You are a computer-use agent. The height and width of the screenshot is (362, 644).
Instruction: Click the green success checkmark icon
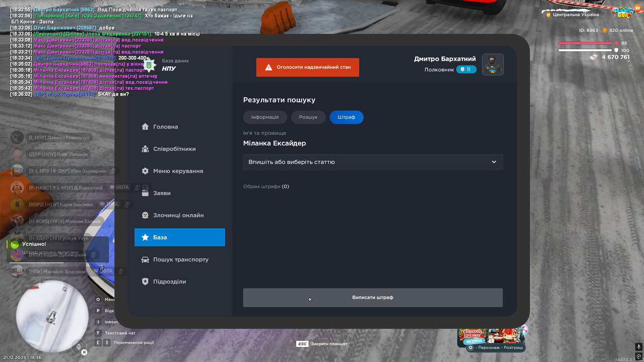pos(15,244)
